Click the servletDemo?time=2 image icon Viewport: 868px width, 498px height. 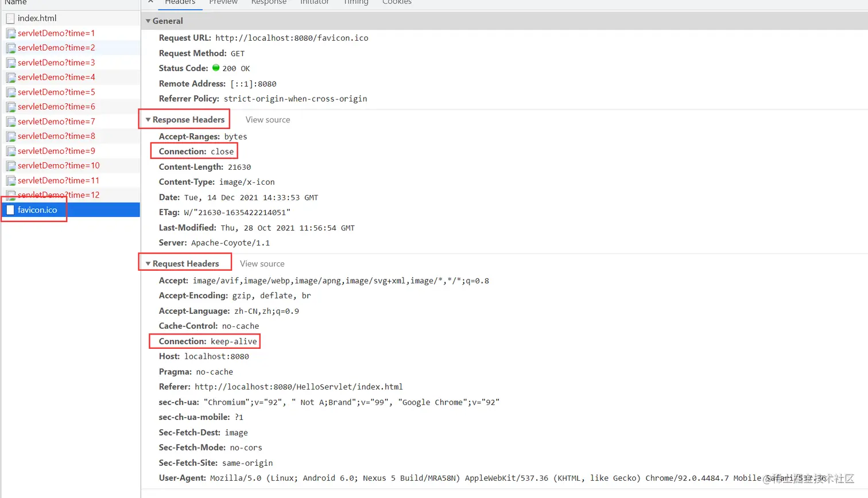[11, 48]
